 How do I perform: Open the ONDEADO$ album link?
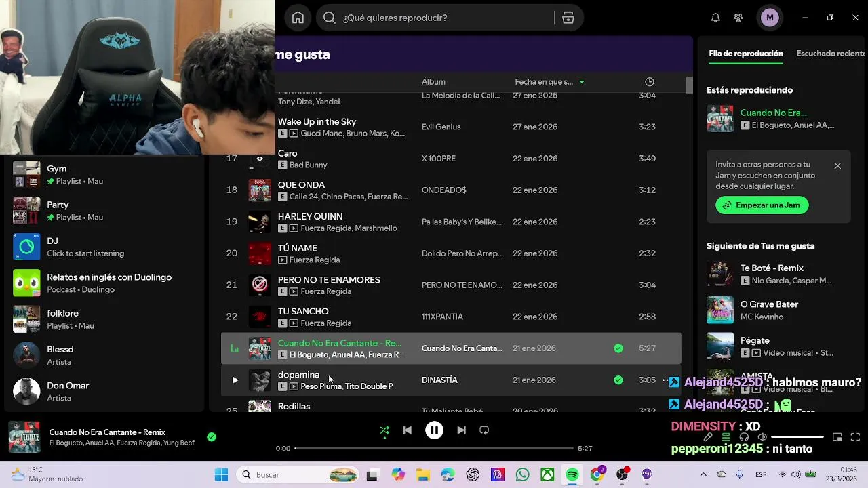[x=444, y=190]
